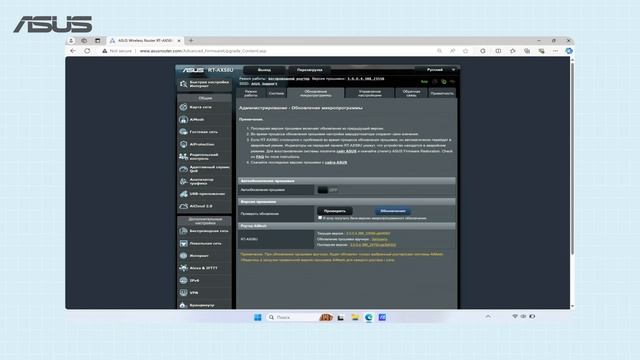Open the Guest Network (Гостевая сеть) page

point(204,132)
